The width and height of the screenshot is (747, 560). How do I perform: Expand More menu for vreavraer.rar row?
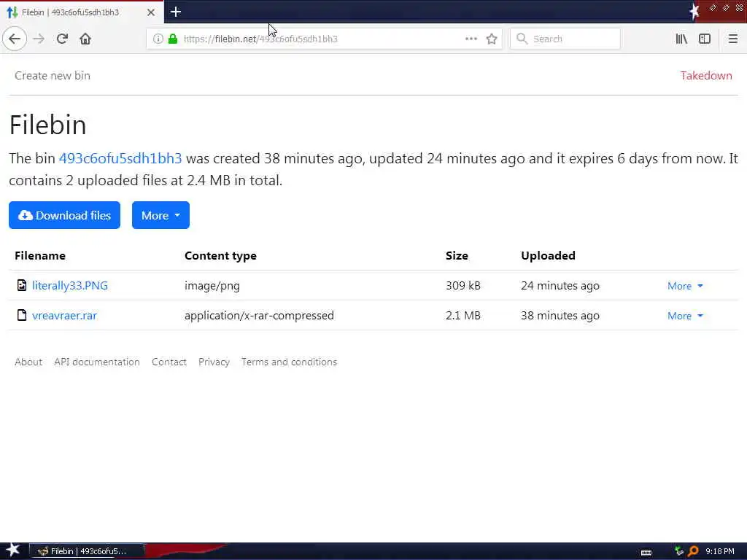coord(685,316)
